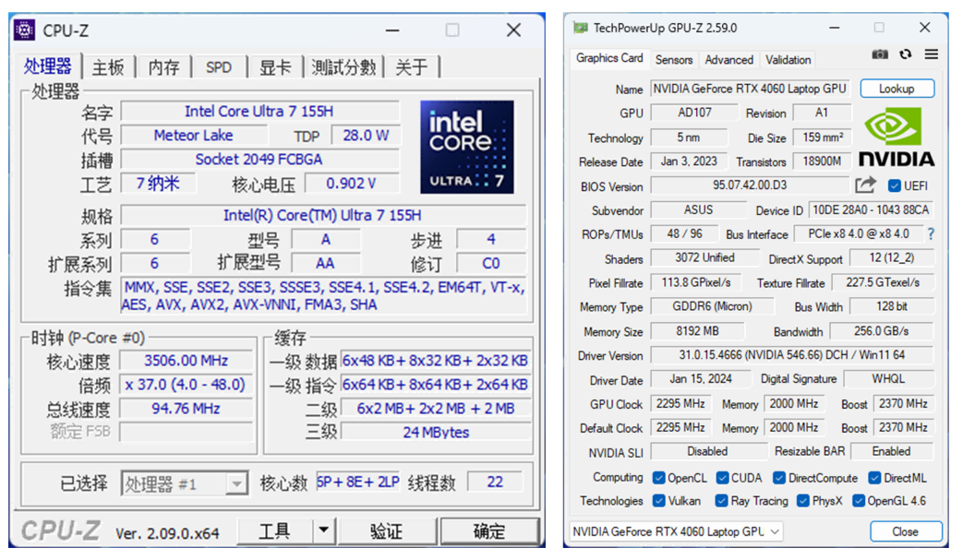Click the Intel Core Ultra 7 logo
The width and height of the screenshot is (963, 560).
467,146
